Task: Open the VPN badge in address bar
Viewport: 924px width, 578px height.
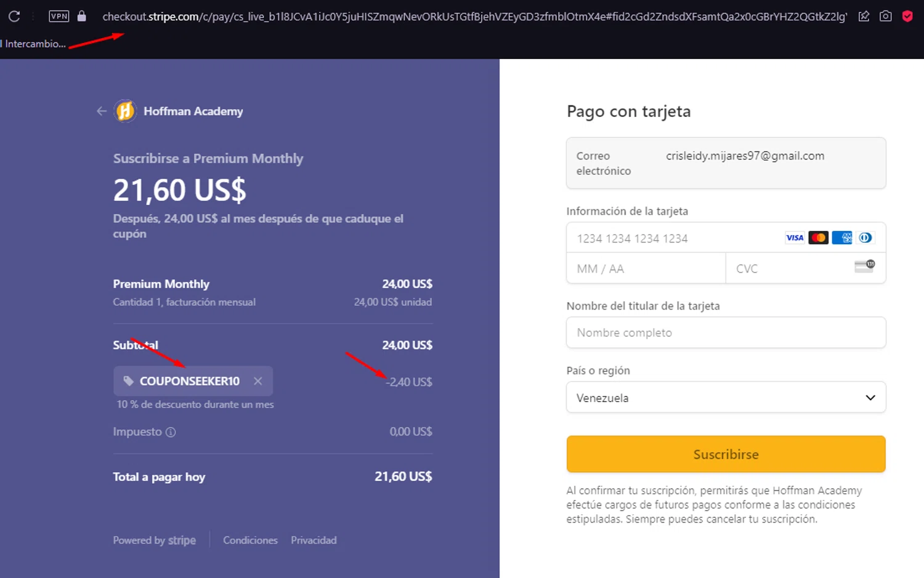Action: (59, 17)
